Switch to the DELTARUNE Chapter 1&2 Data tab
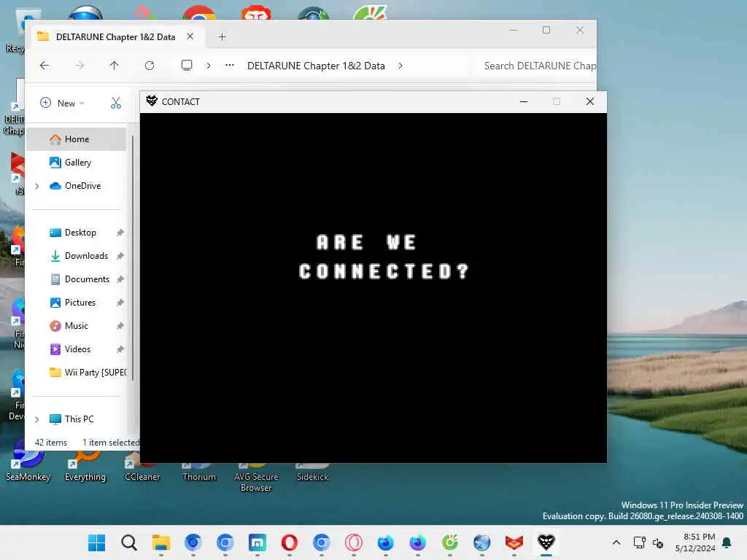Viewport: 747px width, 560px height. coord(116,36)
